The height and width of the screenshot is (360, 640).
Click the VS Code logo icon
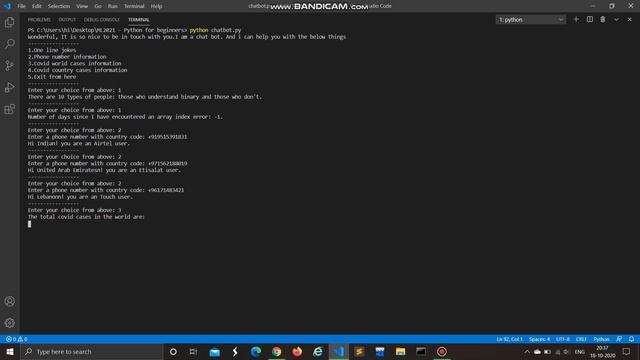7,6
